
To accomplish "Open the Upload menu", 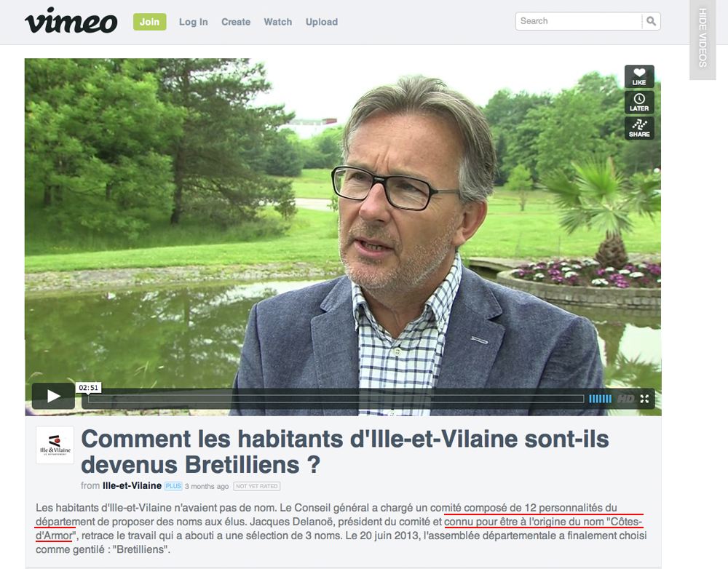I will 322,22.
